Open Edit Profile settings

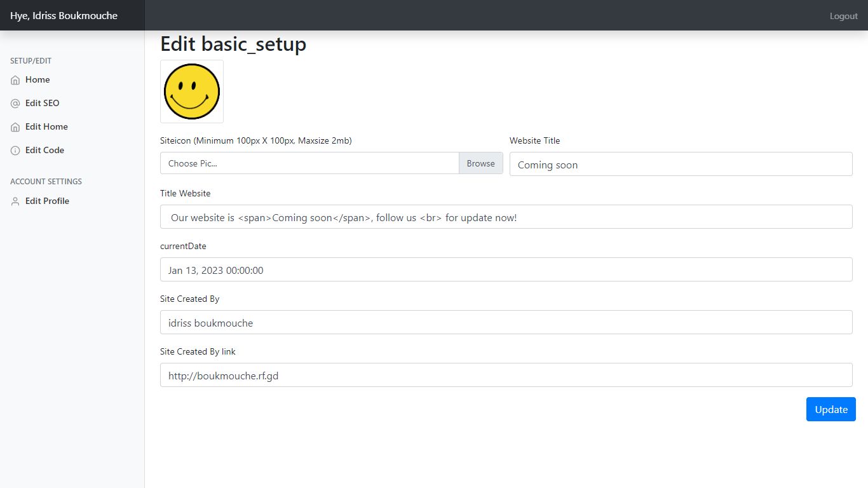(x=47, y=201)
